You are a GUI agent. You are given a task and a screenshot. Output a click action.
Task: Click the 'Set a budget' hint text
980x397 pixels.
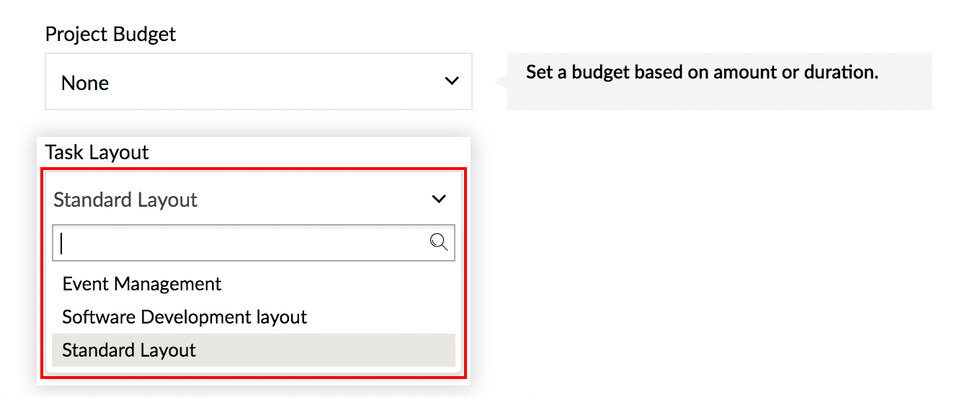(702, 72)
